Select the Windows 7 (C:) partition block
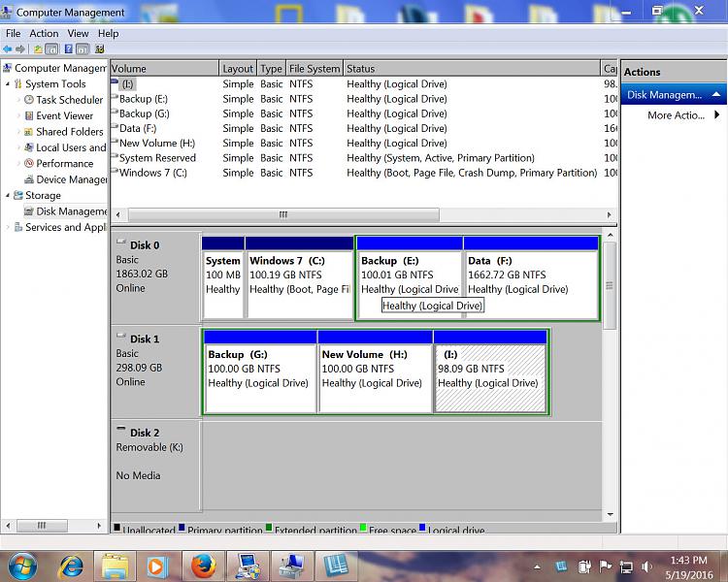Image resolution: width=728 pixels, height=582 pixels. [300, 277]
